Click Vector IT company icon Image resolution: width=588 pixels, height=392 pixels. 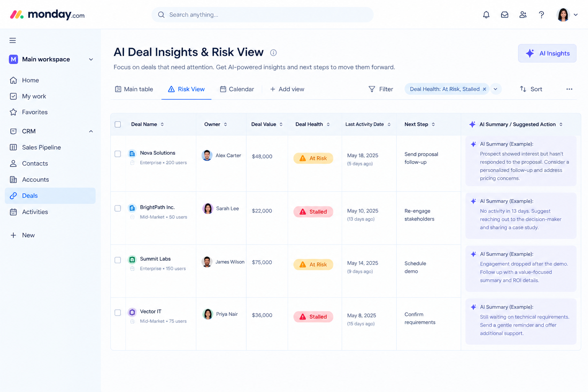132,312
